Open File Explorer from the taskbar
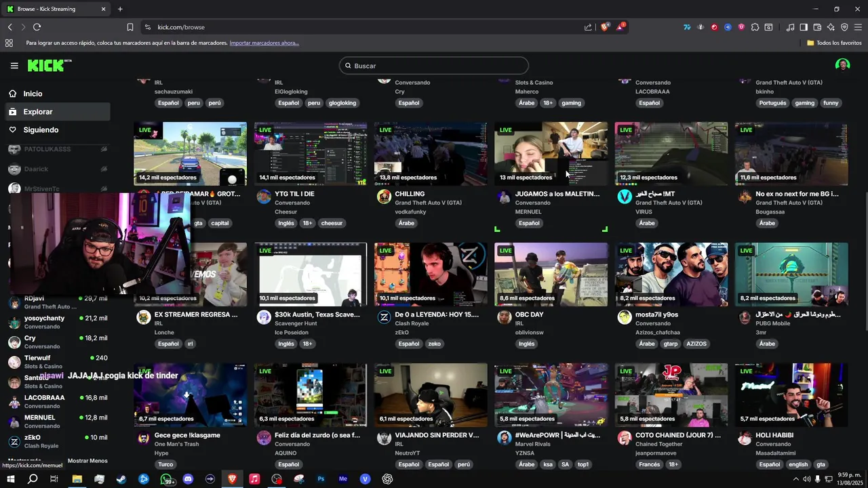The width and height of the screenshot is (868, 488). click(x=77, y=479)
